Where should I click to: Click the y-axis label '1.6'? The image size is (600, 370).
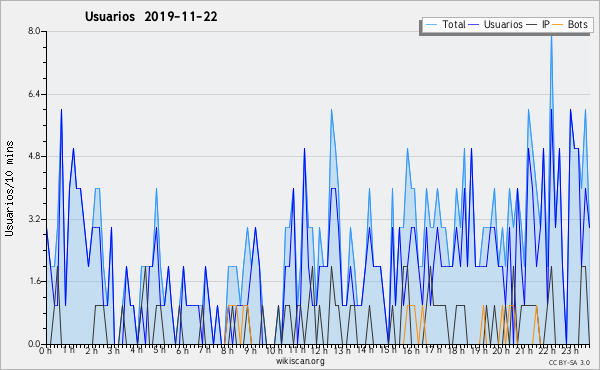(34, 281)
